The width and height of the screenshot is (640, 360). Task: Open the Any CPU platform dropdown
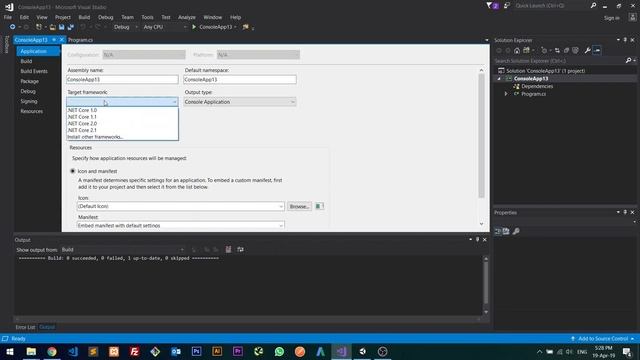coord(165,27)
